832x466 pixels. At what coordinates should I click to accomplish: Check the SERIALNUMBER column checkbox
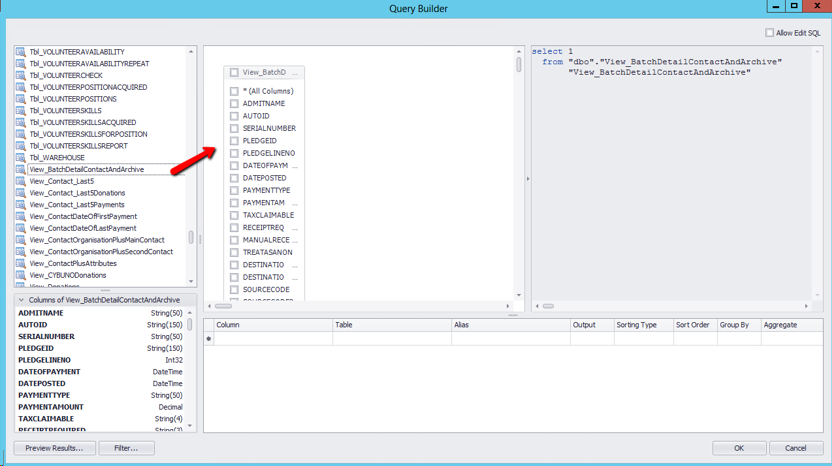pyautogui.click(x=234, y=128)
